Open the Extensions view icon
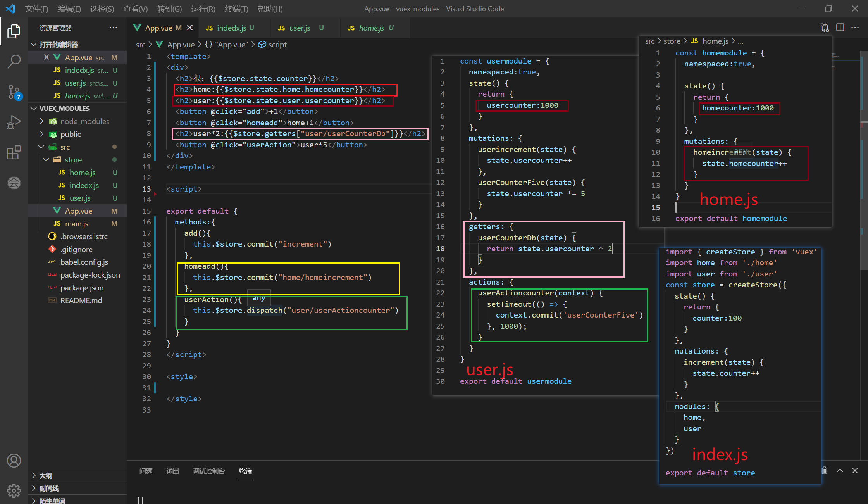Viewport: 868px width, 504px height. [14, 152]
